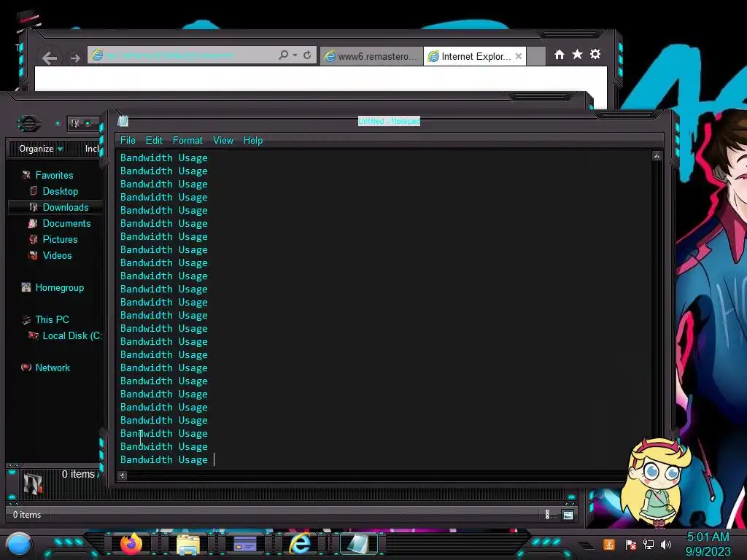Click the Notepad horizontal scrollbar left arrow
The width and height of the screenshot is (747, 560).
[122, 475]
